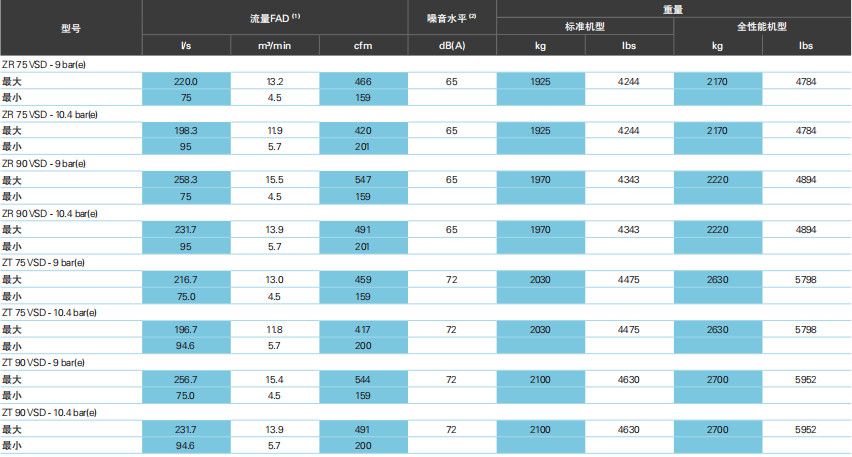Click the m³/min unit header
The height and width of the screenshot is (457, 852).
(274, 46)
